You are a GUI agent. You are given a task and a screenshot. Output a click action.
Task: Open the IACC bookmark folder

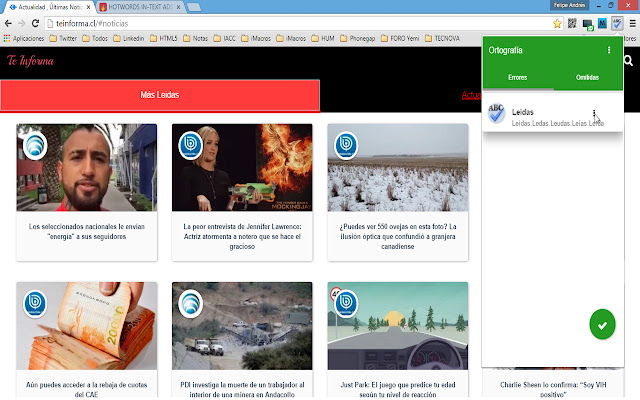tap(225, 38)
